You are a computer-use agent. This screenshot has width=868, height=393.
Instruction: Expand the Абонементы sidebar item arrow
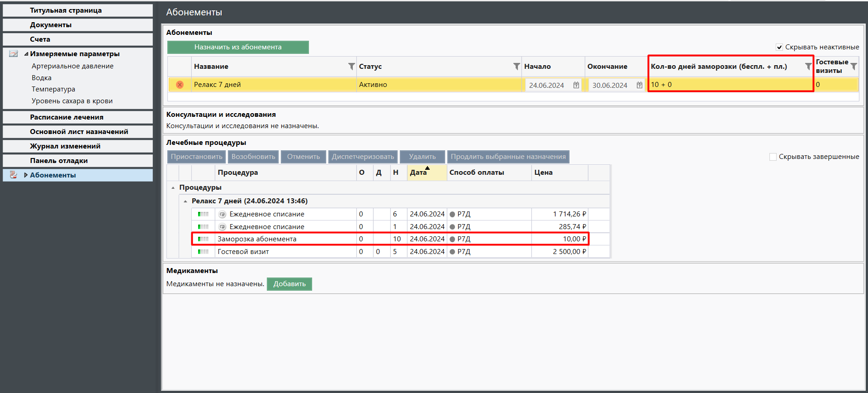26,175
